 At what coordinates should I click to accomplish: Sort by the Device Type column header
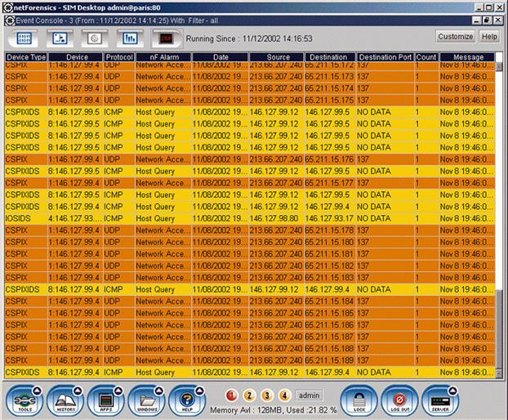pyautogui.click(x=25, y=57)
